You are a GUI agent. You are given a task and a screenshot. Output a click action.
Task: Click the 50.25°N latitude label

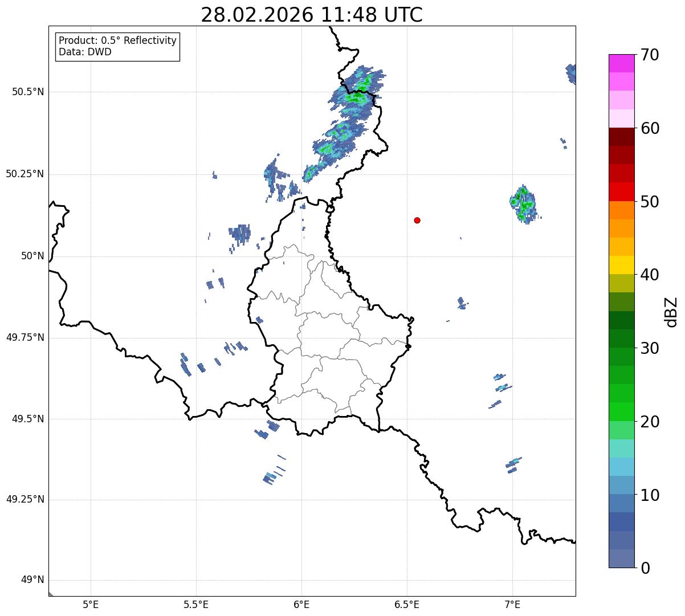[x=25, y=174]
